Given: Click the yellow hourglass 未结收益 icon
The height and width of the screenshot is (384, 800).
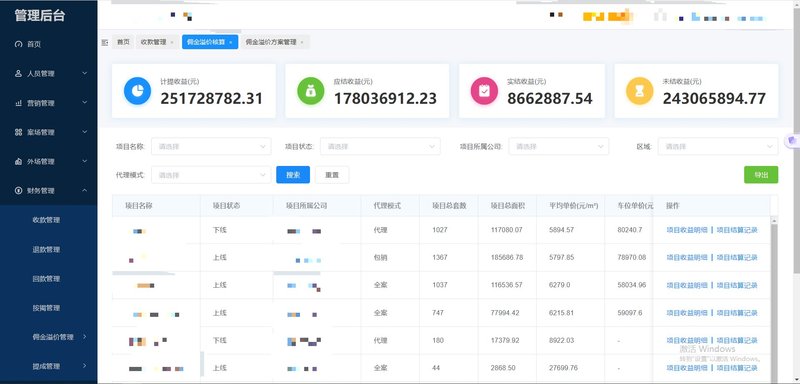Looking at the screenshot, I should pyautogui.click(x=639, y=91).
